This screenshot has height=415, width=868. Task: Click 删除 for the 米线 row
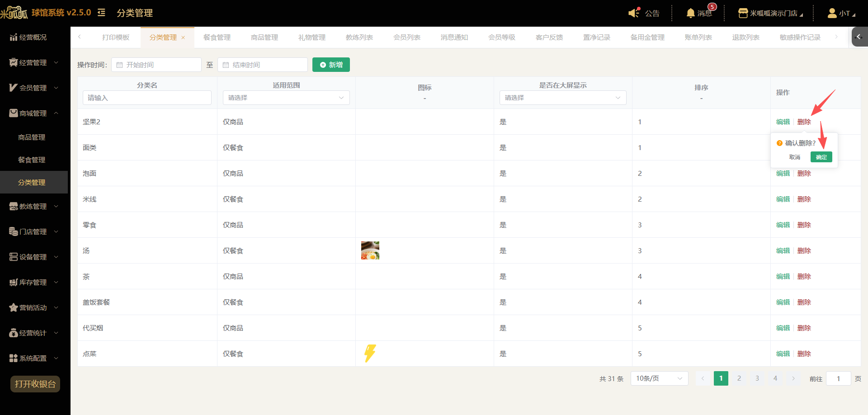tap(804, 199)
